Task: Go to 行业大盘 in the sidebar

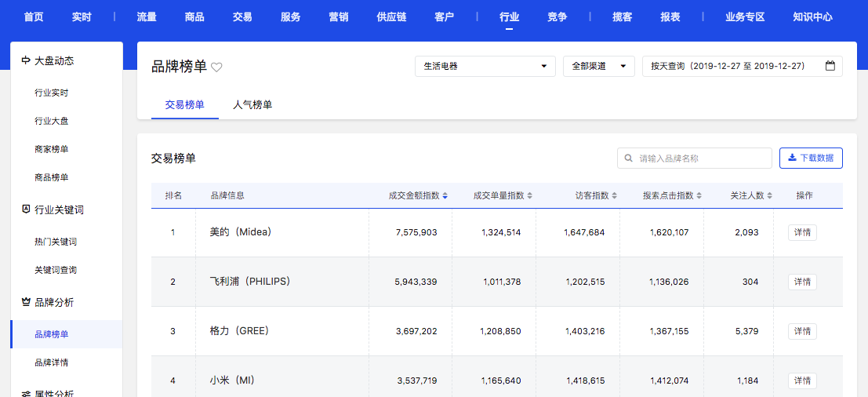Action: click(x=52, y=121)
